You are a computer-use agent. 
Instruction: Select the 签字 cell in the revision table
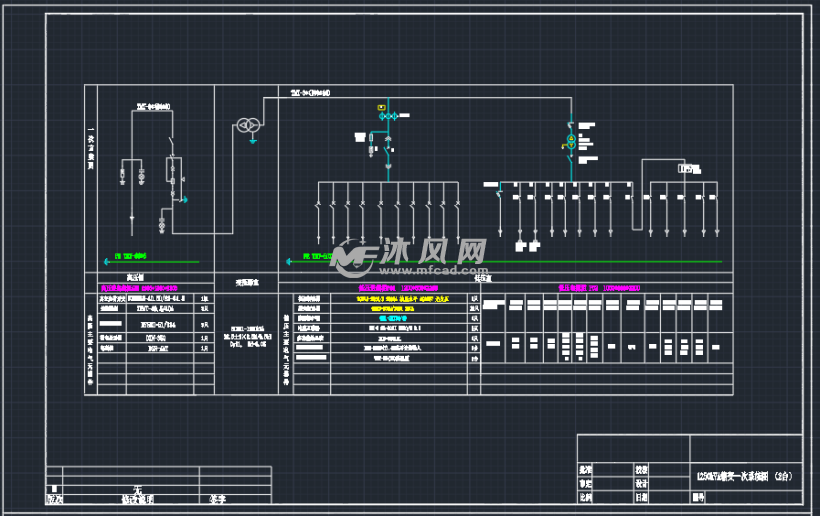click(x=217, y=497)
